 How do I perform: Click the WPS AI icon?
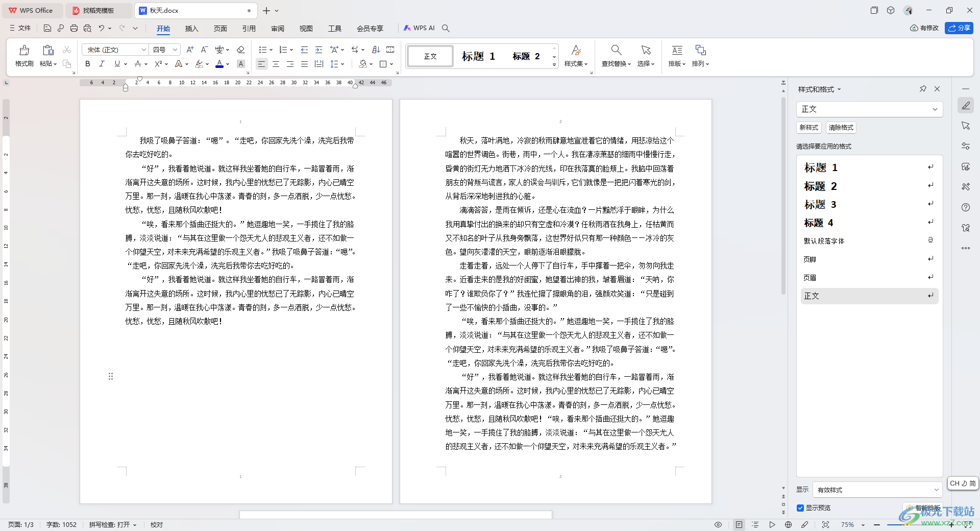point(420,28)
